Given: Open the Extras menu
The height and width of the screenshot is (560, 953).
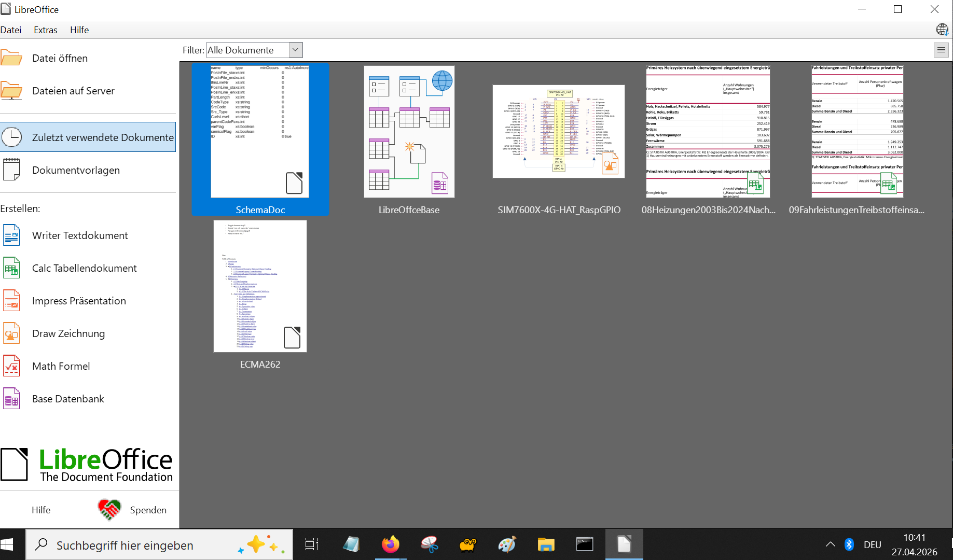Looking at the screenshot, I should [x=46, y=30].
